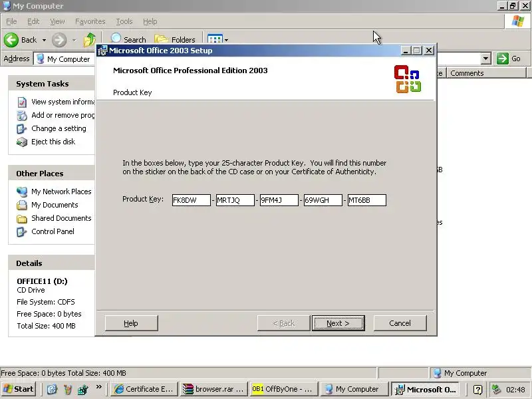The height and width of the screenshot is (399, 532).
Task: Switch to the Certificate E... taskbar window
Action: tap(144, 389)
